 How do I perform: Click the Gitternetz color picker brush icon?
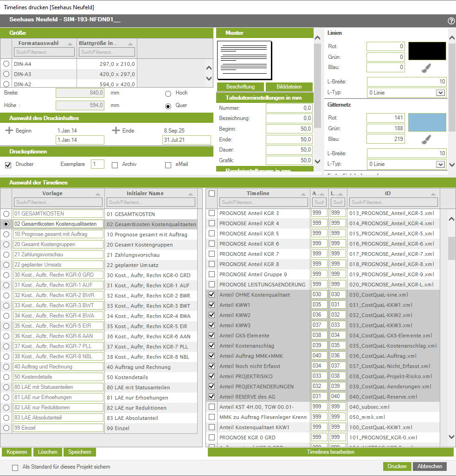tap(426, 140)
